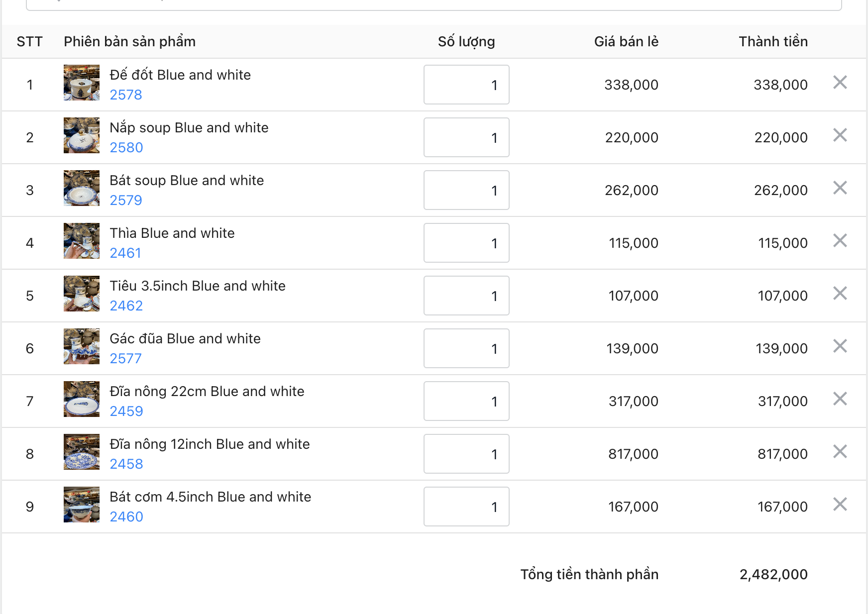
Task: Remove Tiêu 3.5inch Blue and white row
Action: (840, 294)
